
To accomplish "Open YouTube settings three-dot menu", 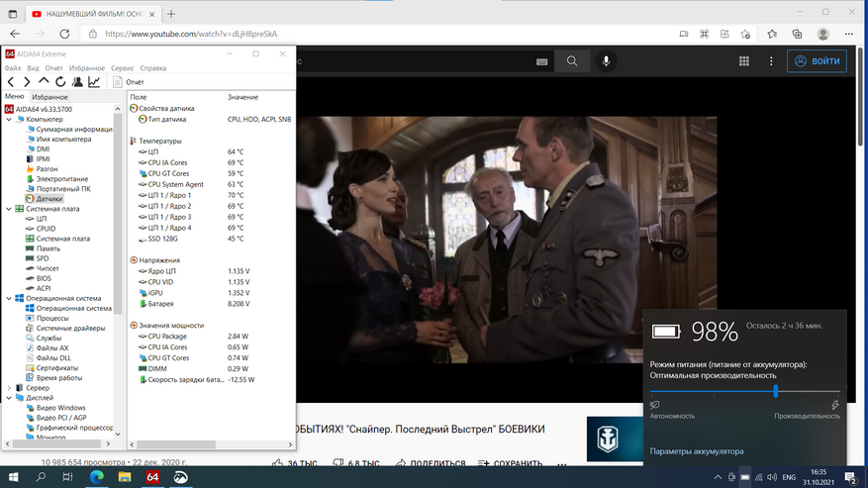I will [x=771, y=61].
